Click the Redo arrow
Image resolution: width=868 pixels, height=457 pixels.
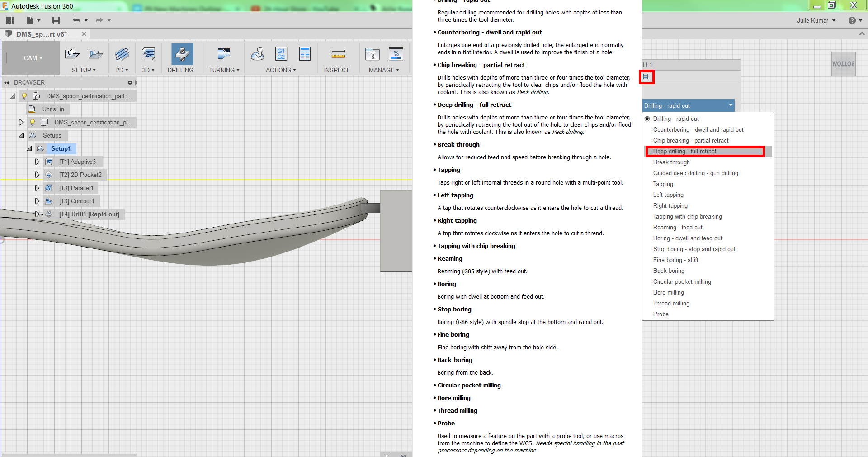99,20
